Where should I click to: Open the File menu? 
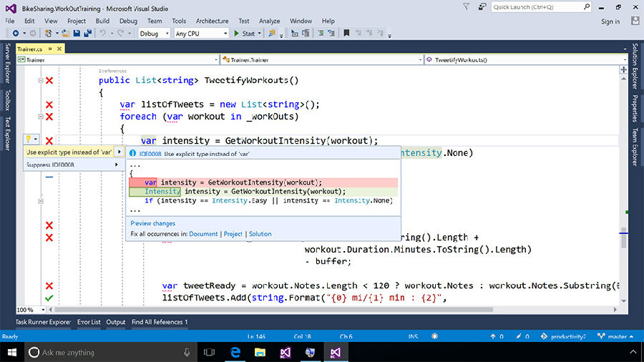pyautogui.click(x=10, y=21)
